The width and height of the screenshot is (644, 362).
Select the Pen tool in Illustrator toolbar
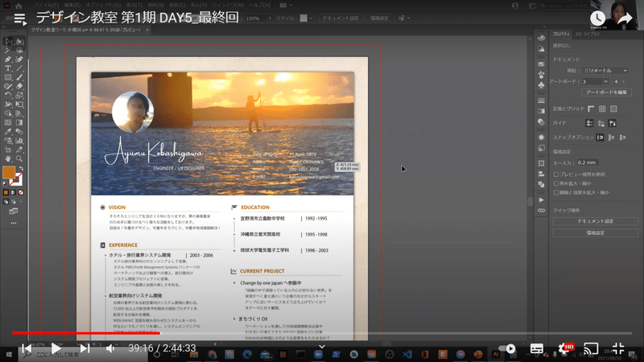coord(8,60)
